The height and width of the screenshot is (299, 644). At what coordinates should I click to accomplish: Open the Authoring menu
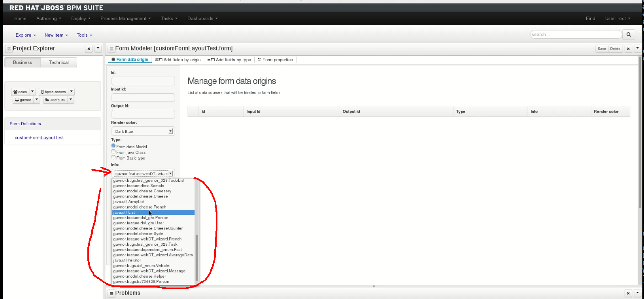[x=49, y=19]
